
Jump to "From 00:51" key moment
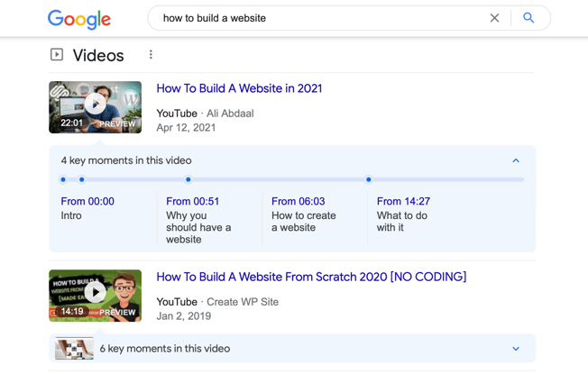(x=192, y=202)
